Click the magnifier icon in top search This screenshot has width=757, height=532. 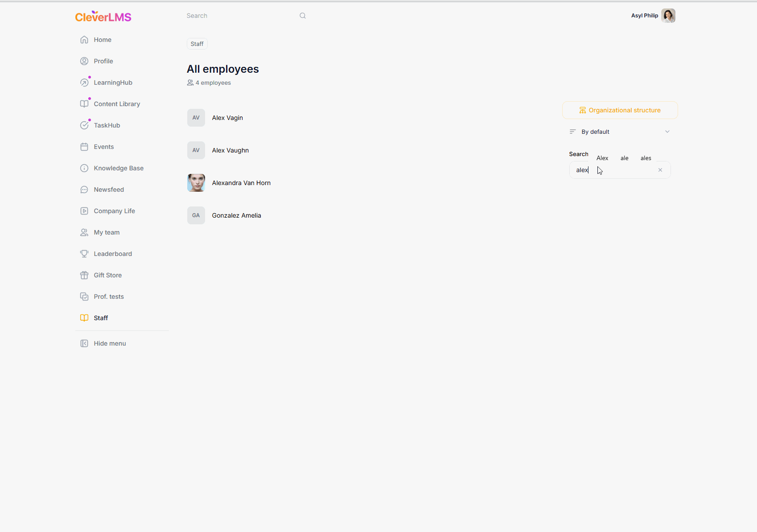303,16
